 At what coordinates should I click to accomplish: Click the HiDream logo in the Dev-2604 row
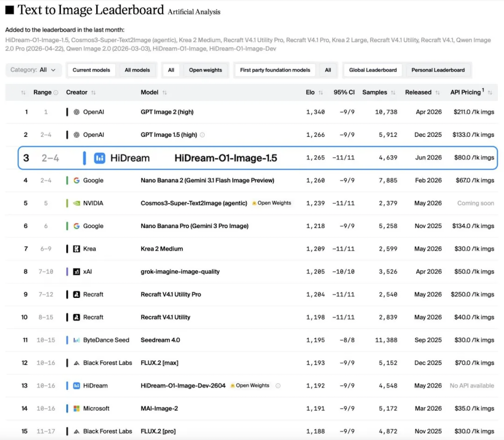tap(77, 386)
